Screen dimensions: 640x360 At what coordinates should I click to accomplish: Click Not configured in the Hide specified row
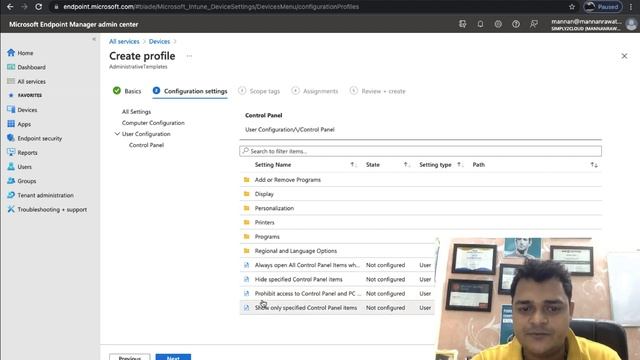(385, 280)
